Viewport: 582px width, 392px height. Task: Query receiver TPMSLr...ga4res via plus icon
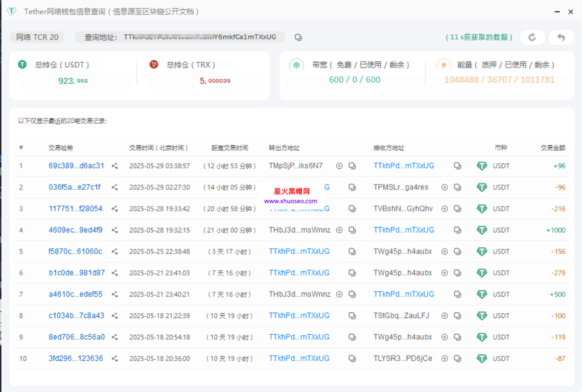[444, 187]
